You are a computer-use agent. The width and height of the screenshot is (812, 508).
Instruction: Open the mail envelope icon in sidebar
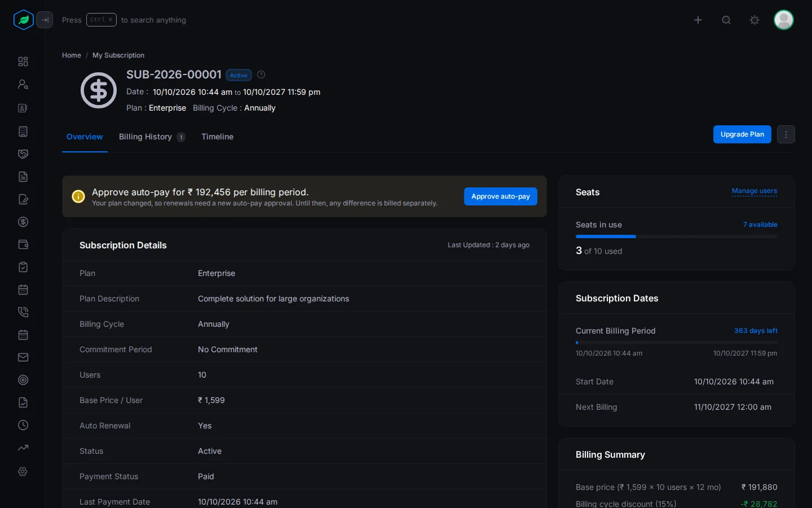(x=23, y=357)
